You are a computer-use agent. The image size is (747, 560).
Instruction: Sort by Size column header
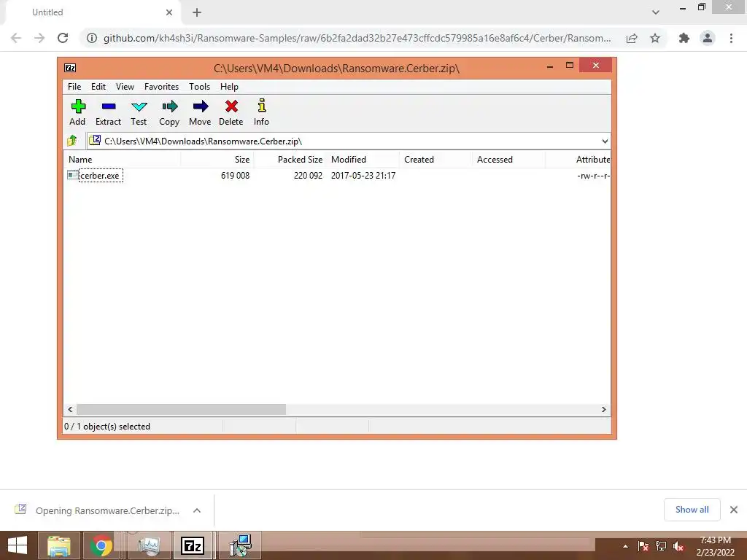tap(217, 160)
